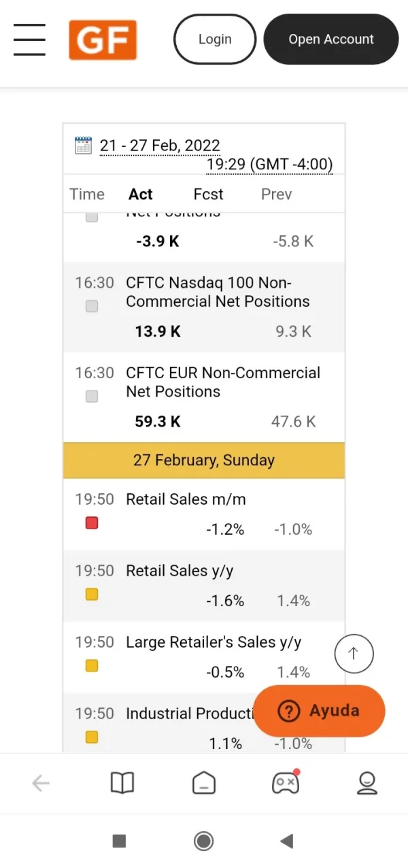Open the 21 - 27 Feb, 2022 date picker
The height and width of the screenshot is (868, 408).
click(x=160, y=145)
